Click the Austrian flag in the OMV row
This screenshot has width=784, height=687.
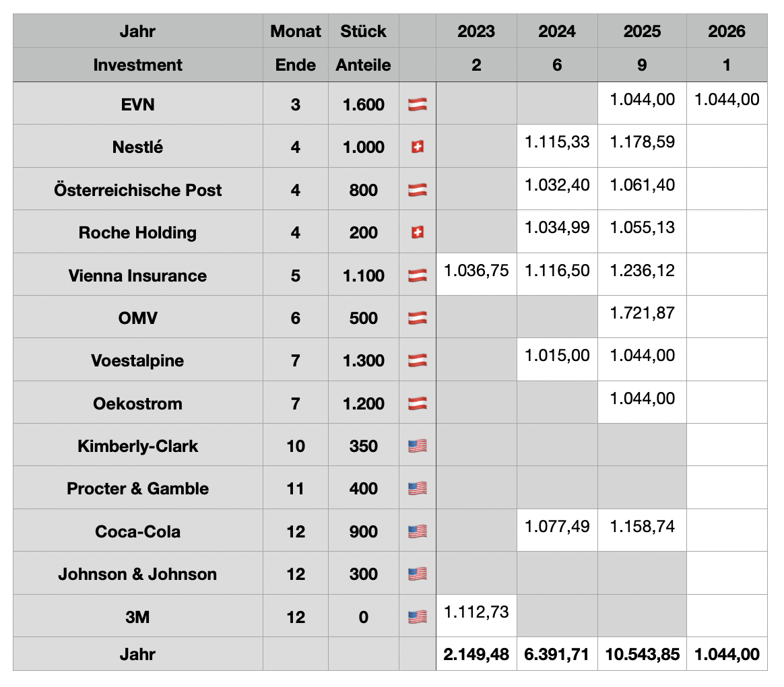[417, 318]
